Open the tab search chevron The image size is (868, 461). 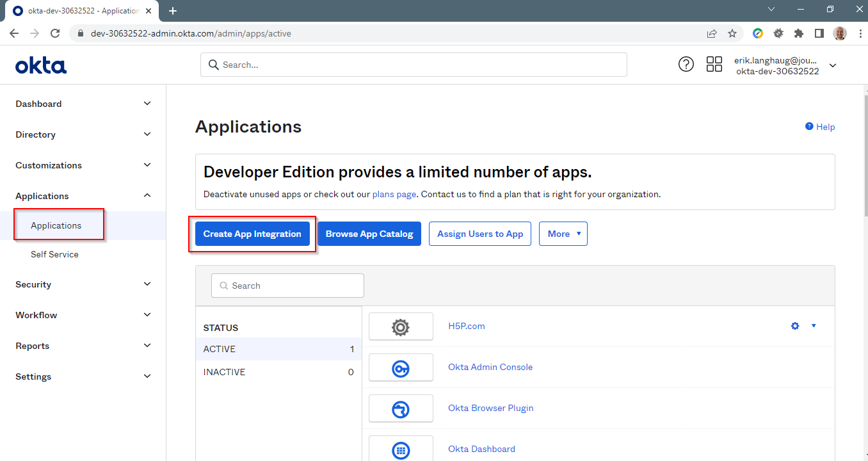771,9
